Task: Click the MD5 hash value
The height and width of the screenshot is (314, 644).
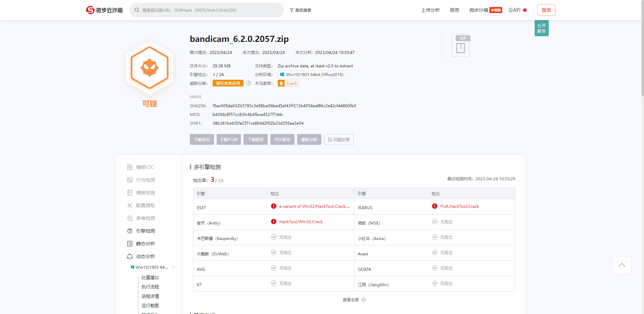Action: 248,115
